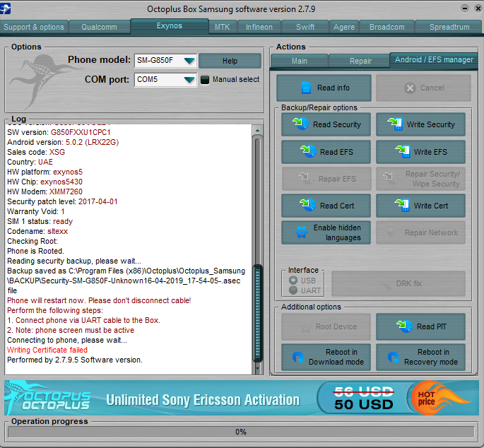This screenshot has height=448, width=484.
Task: Switch to the Qualcomm tab
Action: [x=99, y=27]
